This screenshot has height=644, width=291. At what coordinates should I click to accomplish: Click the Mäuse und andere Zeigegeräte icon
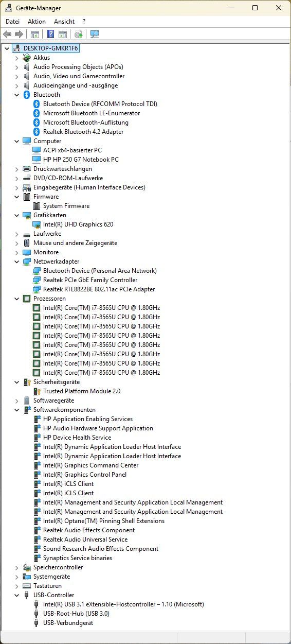(x=27, y=243)
